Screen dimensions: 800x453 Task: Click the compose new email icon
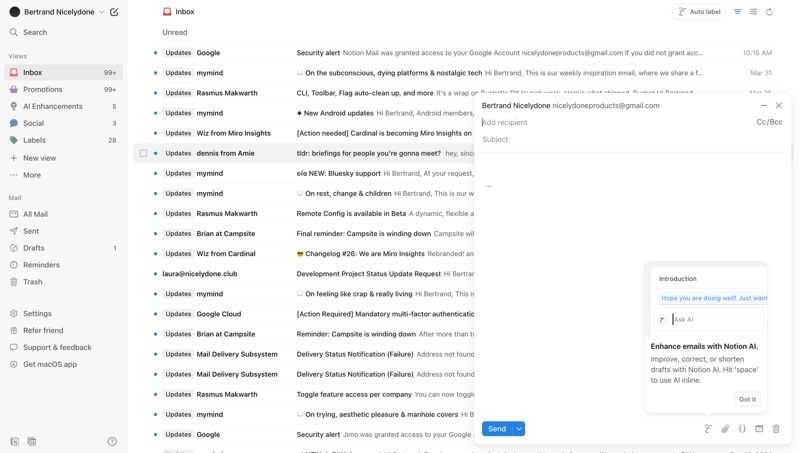point(114,12)
